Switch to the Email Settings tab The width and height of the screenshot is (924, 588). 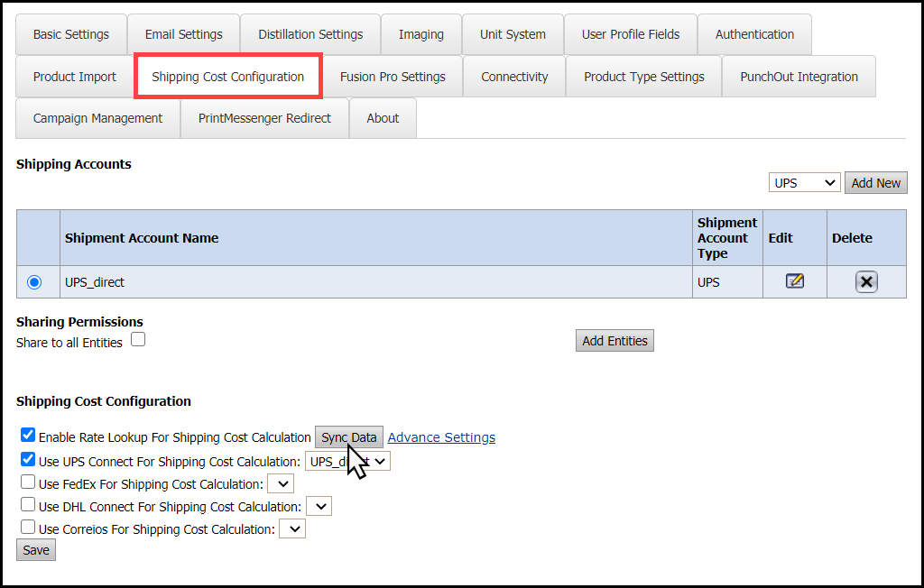[183, 34]
